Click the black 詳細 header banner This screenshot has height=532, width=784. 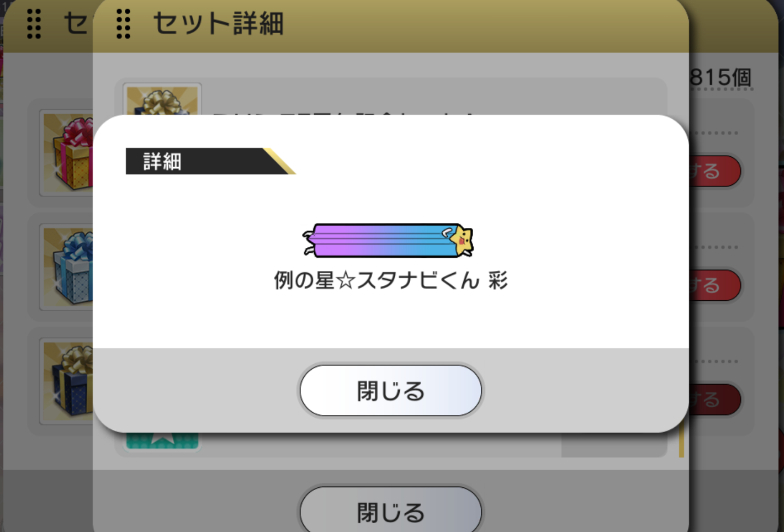[x=210, y=161]
